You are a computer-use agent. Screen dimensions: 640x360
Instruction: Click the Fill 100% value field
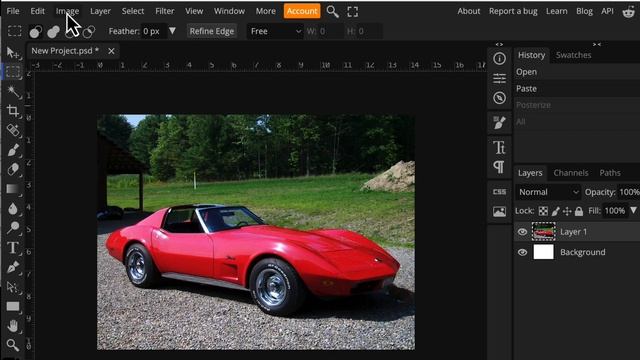(x=615, y=211)
